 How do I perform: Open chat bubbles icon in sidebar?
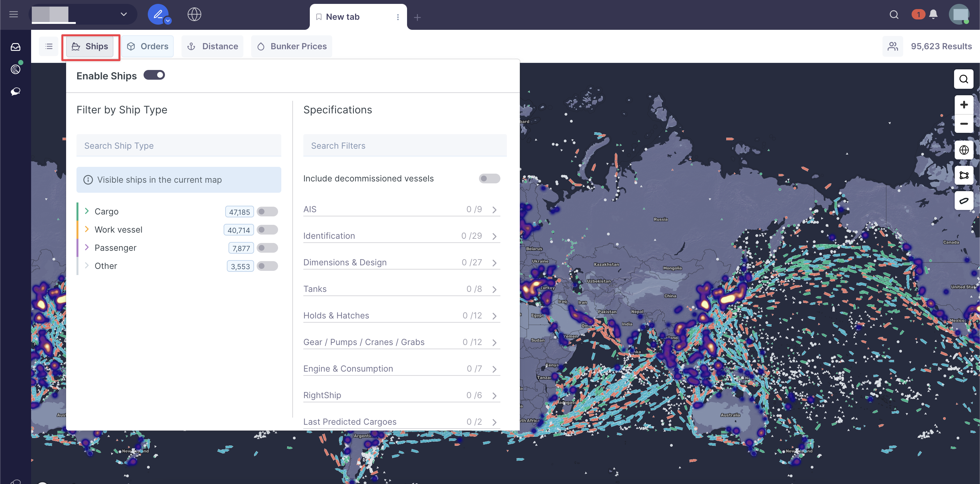[15, 92]
